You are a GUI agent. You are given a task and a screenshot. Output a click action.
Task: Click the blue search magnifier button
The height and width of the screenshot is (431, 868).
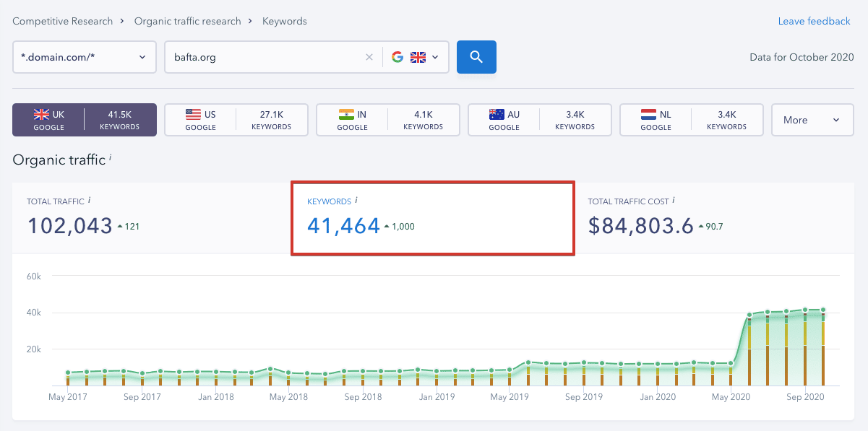click(x=476, y=57)
